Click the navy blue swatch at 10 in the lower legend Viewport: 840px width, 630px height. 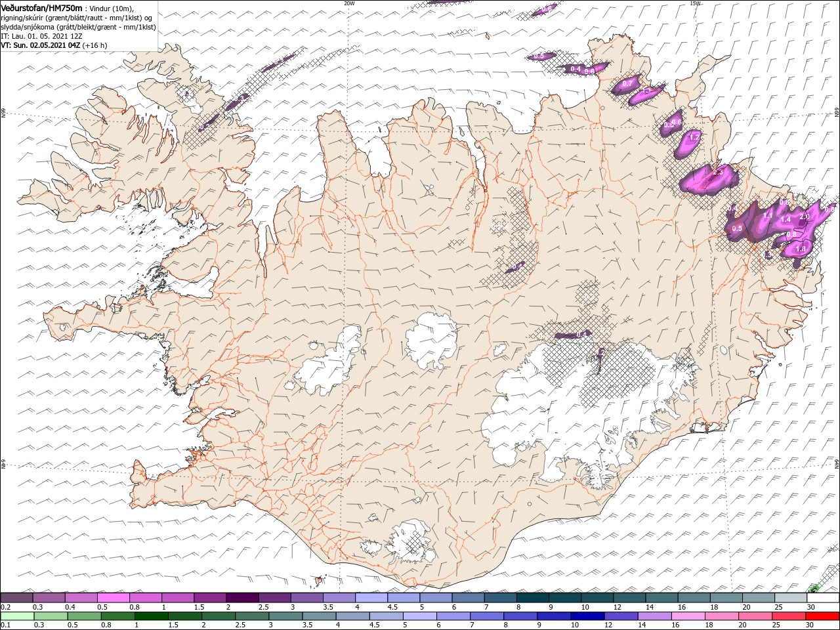(x=586, y=616)
